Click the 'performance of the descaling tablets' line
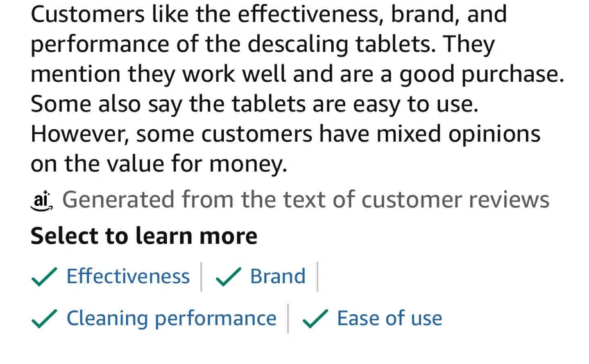This screenshot has width=589, height=364. (263, 45)
